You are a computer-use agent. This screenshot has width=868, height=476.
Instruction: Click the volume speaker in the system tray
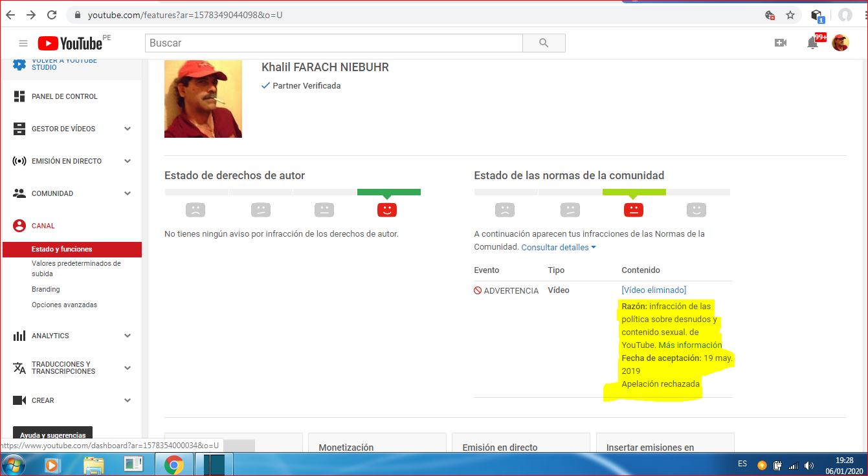click(x=809, y=465)
